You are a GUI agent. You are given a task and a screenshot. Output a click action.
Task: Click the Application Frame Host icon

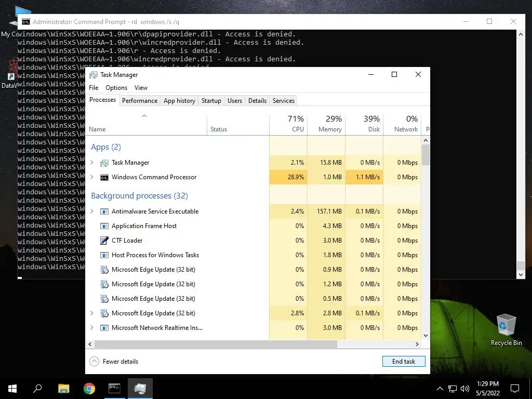[104, 226]
